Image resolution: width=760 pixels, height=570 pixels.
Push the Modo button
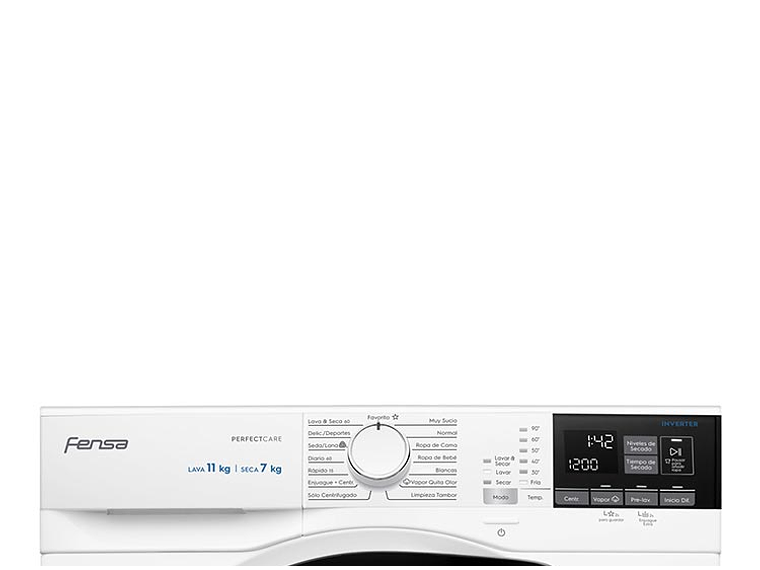(x=500, y=497)
